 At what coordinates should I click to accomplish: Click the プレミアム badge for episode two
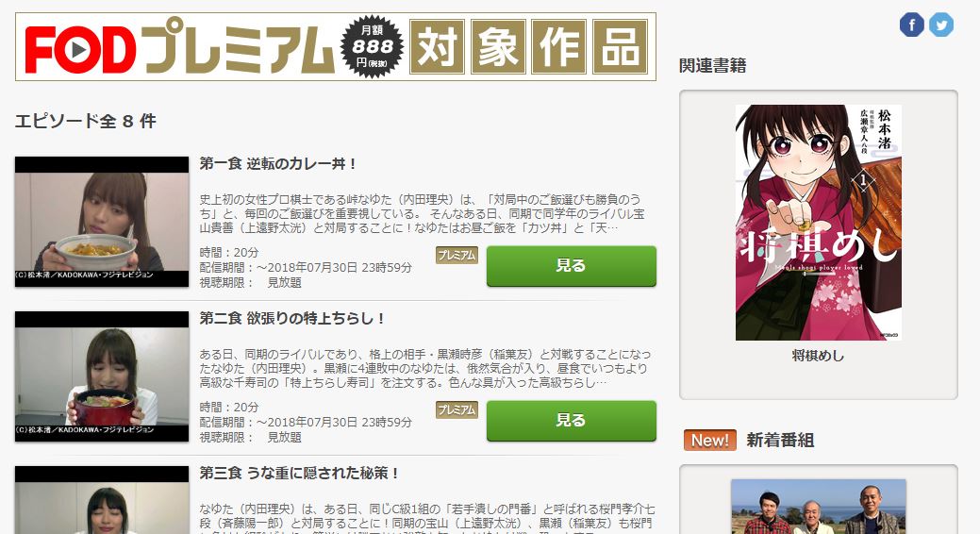click(x=457, y=410)
